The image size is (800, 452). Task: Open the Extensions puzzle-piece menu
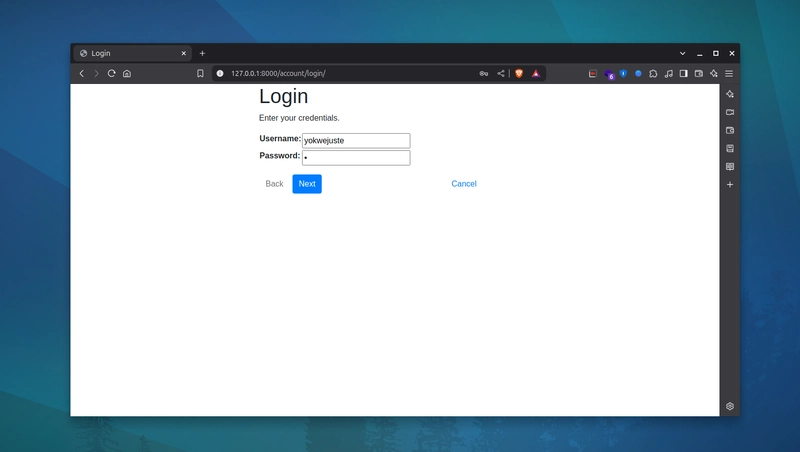tap(653, 73)
